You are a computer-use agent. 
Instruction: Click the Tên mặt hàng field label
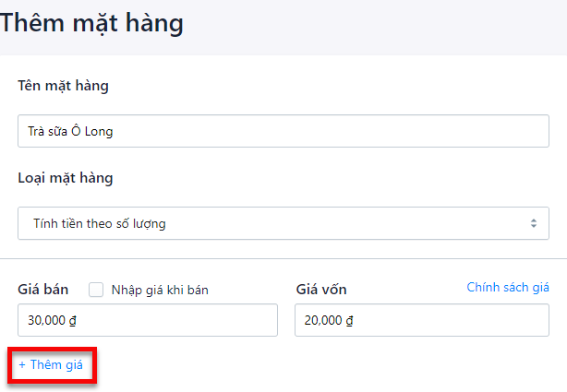click(63, 86)
